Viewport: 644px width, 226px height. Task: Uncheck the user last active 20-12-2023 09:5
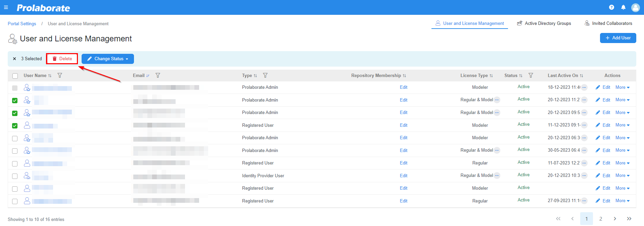(x=15, y=113)
